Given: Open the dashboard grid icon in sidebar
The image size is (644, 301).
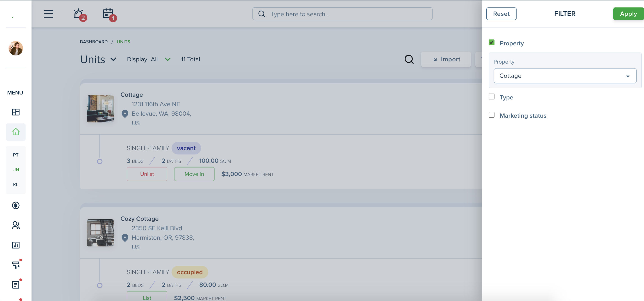Looking at the screenshot, I should 16,112.
